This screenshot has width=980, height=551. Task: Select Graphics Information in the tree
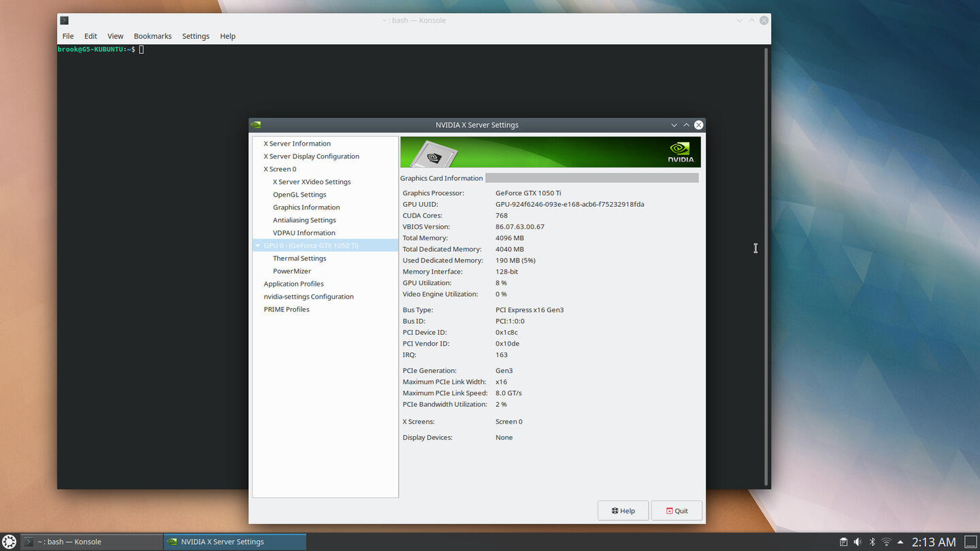pos(306,207)
